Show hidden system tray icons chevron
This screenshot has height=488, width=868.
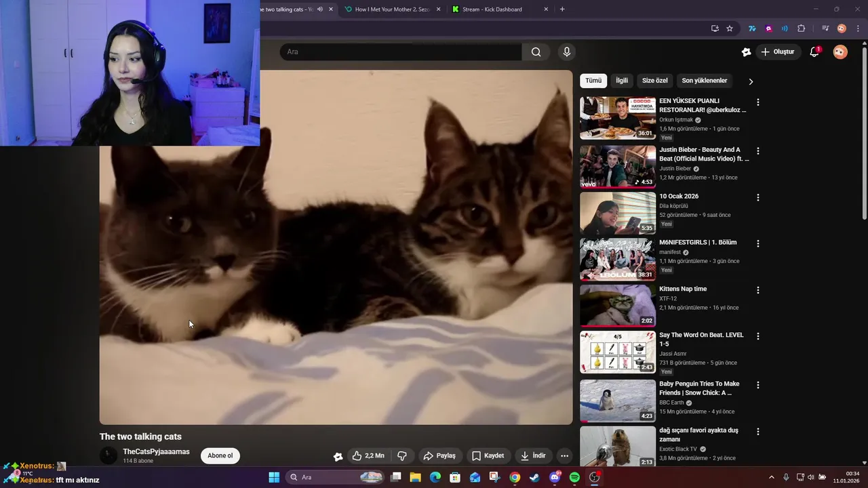point(771,477)
